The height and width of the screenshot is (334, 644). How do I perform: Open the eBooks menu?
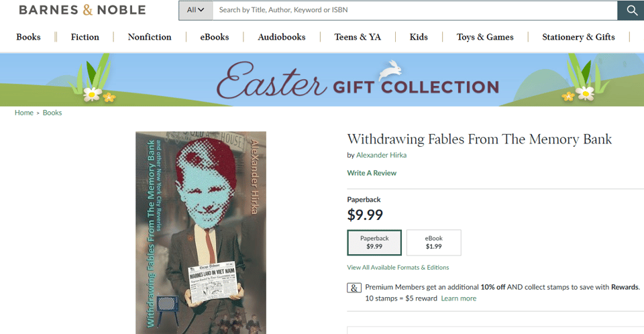(215, 37)
